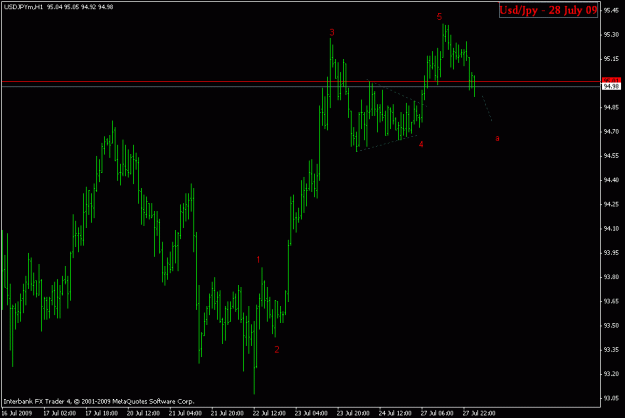This screenshot has width=625, height=418.
Task: Click the 23 Jul 20:00 time axis label
Action: (x=353, y=413)
